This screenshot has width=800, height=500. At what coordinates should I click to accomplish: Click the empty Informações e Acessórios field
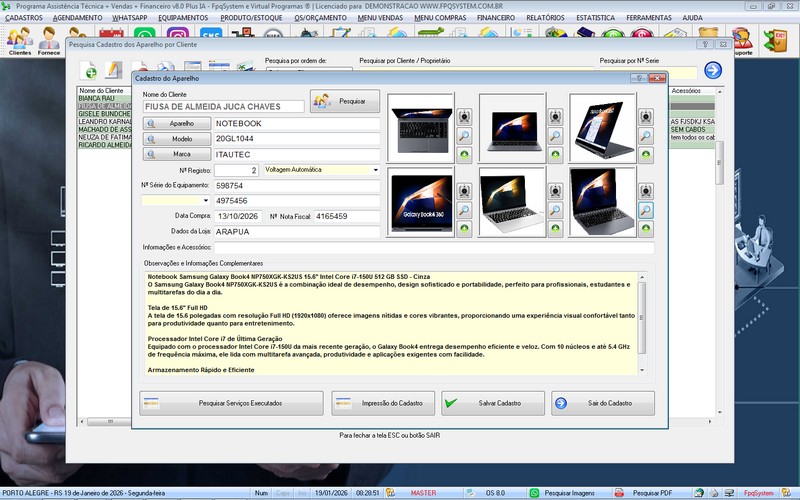pyautogui.click(x=434, y=247)
